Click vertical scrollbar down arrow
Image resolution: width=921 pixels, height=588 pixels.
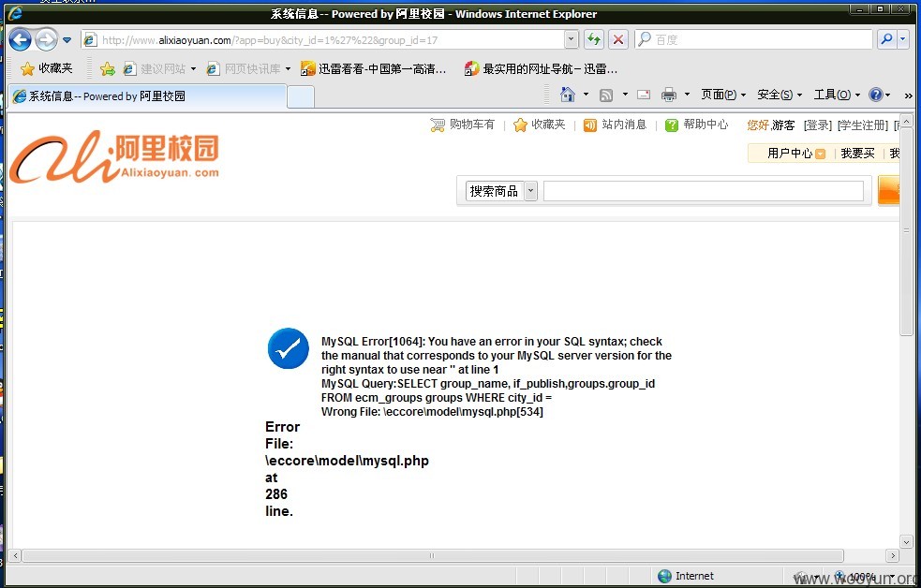906,541
